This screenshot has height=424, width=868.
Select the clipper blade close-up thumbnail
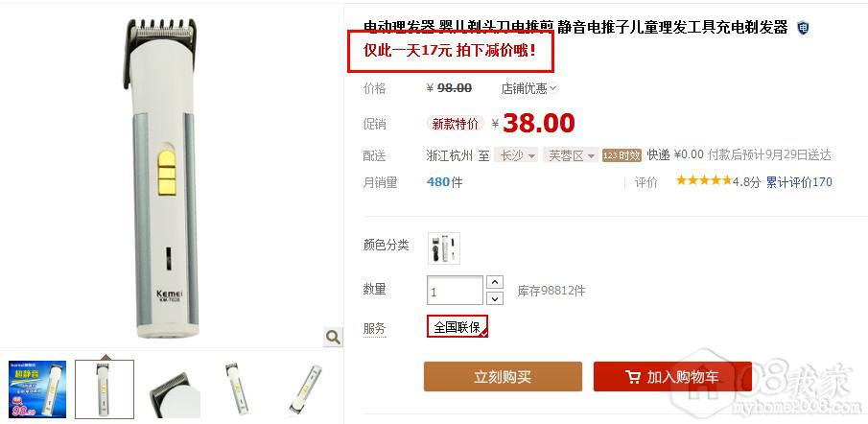(x=173, y=389)
